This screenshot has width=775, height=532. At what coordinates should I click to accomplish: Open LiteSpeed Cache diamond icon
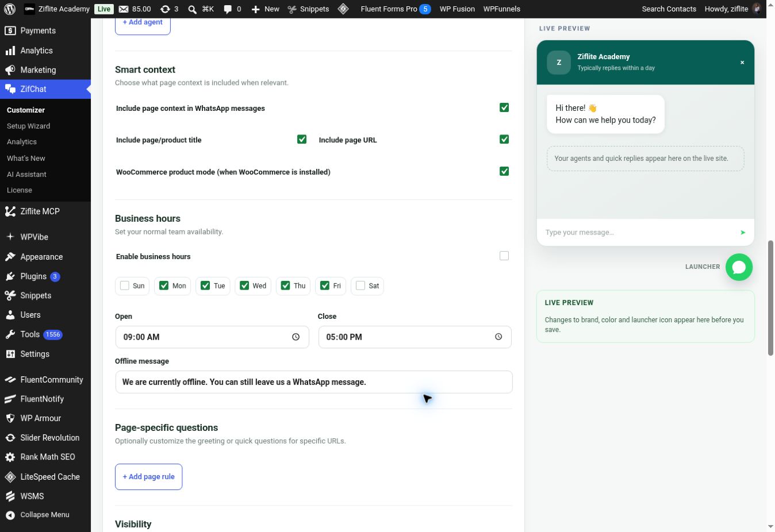click(10, 477)
